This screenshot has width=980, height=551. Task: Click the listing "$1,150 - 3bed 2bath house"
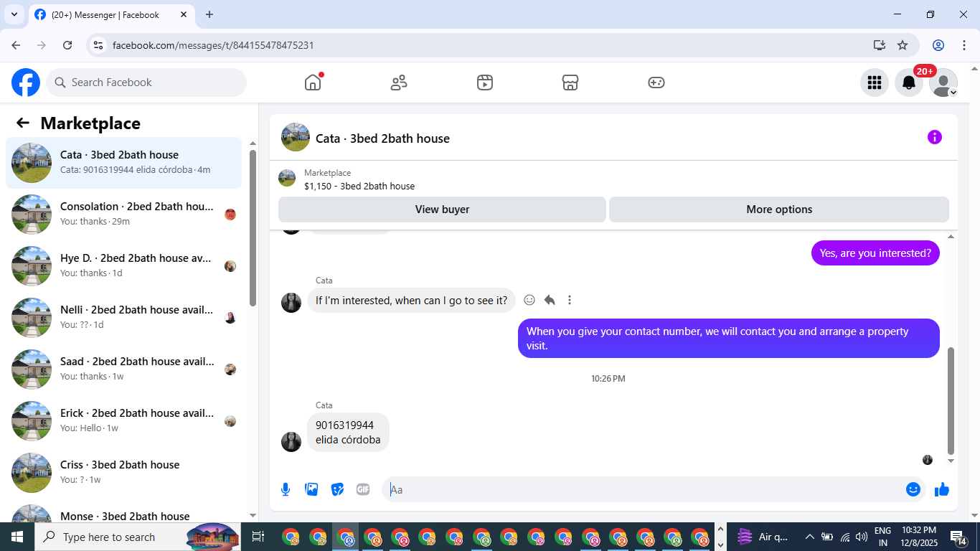pos(359,187)
